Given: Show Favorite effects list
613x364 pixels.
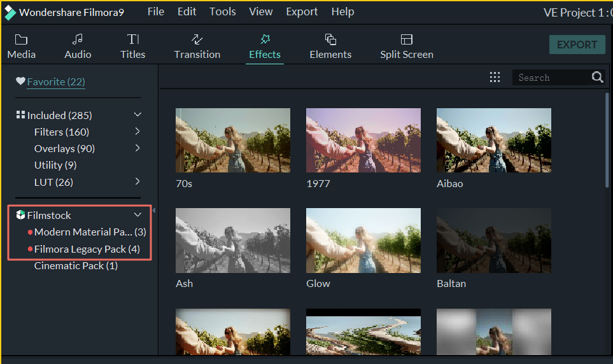Looking at the screenshot, I should (55, 81).
